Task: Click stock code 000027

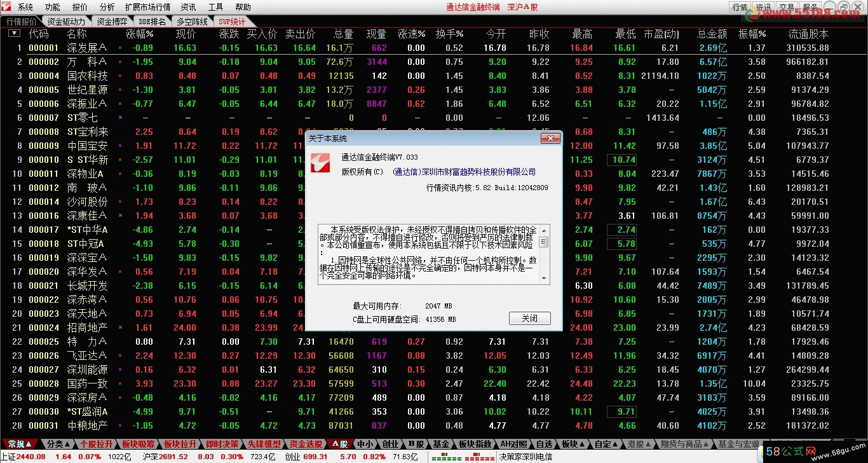Action: [44, 370]
